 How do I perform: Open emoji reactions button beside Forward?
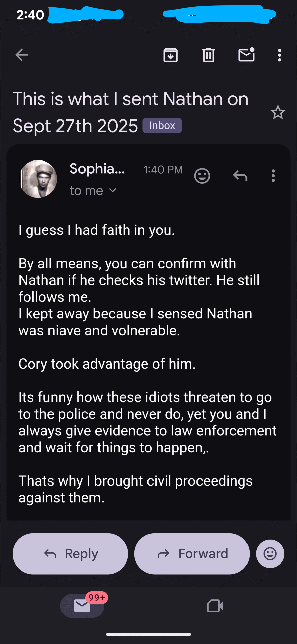[270, 553]
